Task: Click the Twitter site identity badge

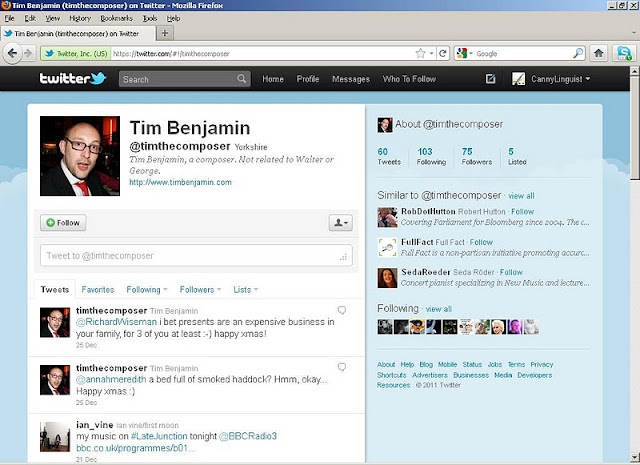Action: click(x=76, y=53)
